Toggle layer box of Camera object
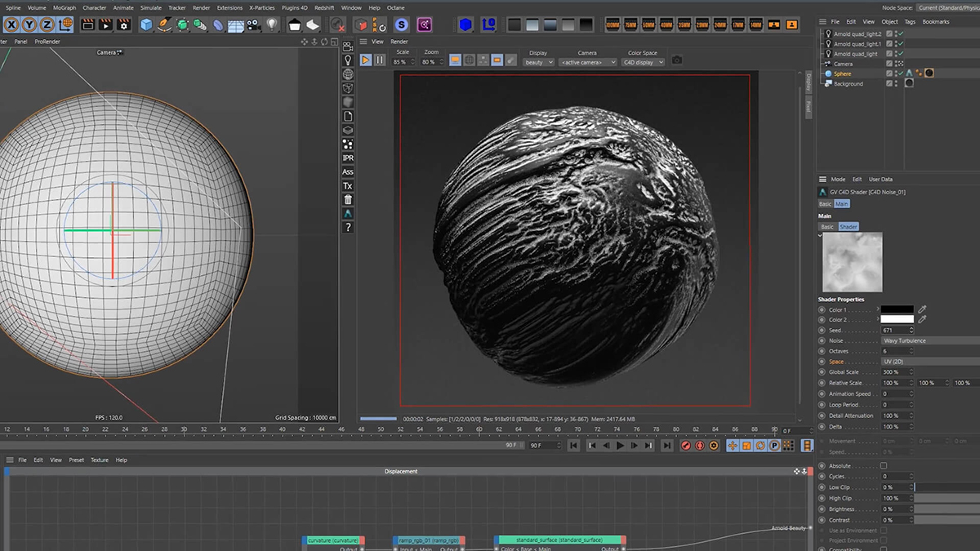The width and height of the screenshot is (980, 551). click(890, 64)
